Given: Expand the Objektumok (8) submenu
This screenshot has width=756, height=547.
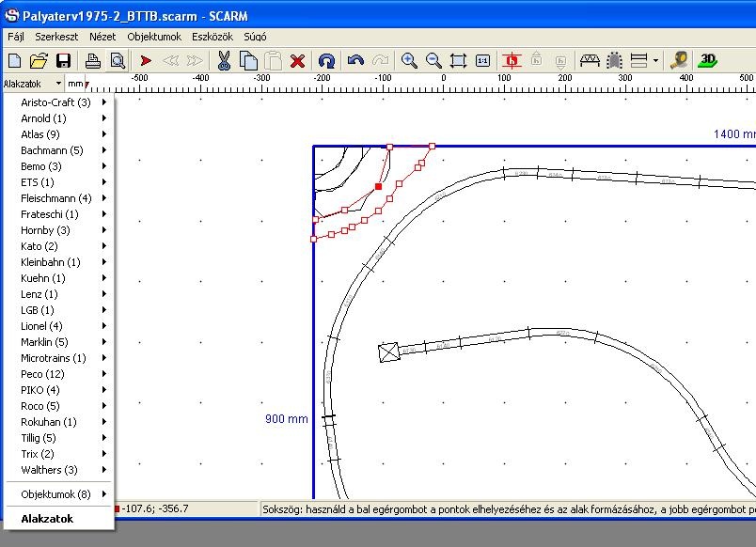Looking at the screenshot, I should click(56, 494).
